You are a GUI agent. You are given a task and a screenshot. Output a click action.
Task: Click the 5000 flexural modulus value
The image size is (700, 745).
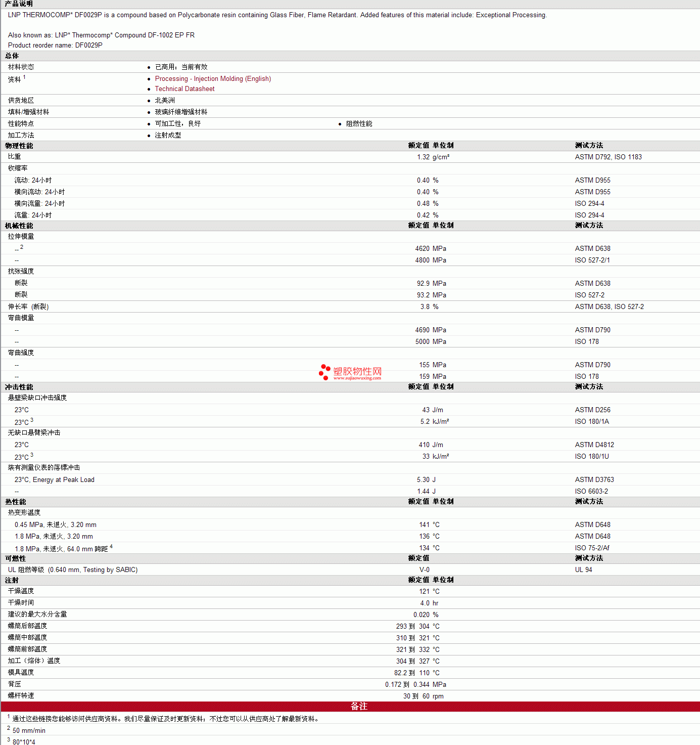tap(423, 342)
